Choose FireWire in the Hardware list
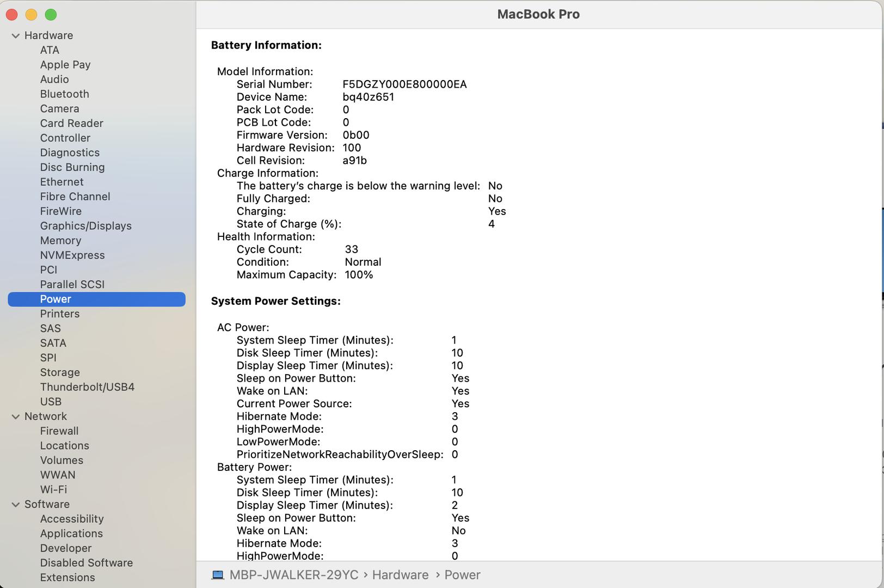This screenshot has height=588, width=884. [60, 212]
